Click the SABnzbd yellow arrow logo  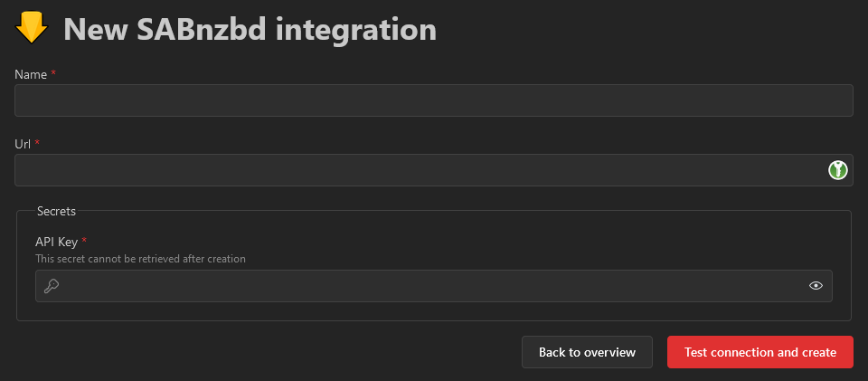click(32, 28)
